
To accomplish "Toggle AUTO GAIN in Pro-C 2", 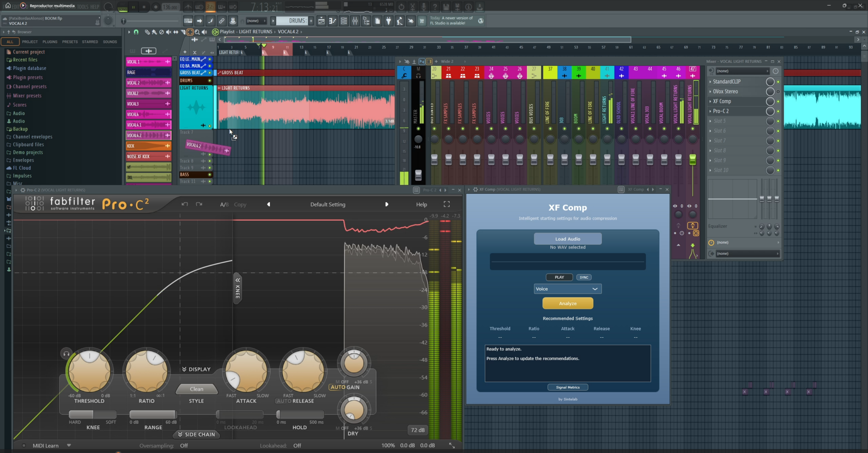I will 338,387.
